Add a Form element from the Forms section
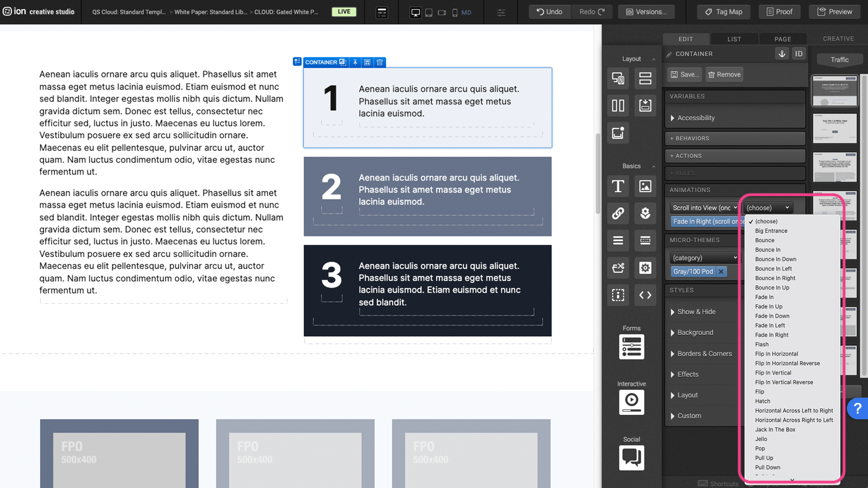Screen dimensions: 868x488 [631, 347]
